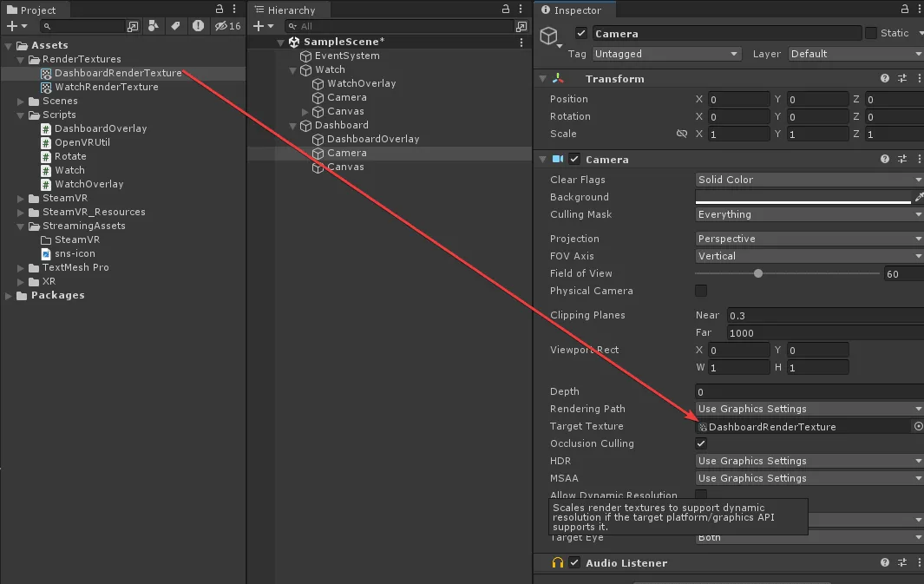Click the Field of View value field

[x=903, y=273]
